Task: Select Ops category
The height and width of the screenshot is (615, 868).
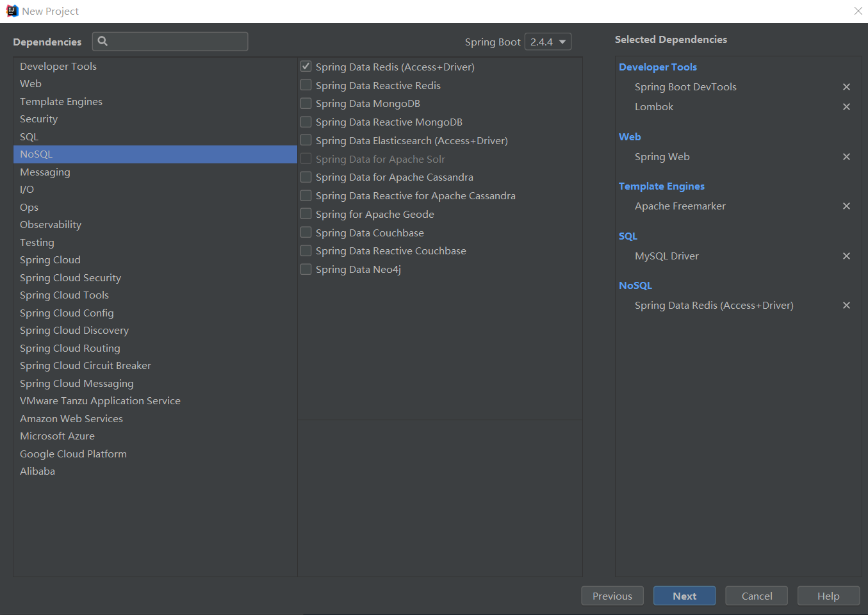Action: (155, 207)
